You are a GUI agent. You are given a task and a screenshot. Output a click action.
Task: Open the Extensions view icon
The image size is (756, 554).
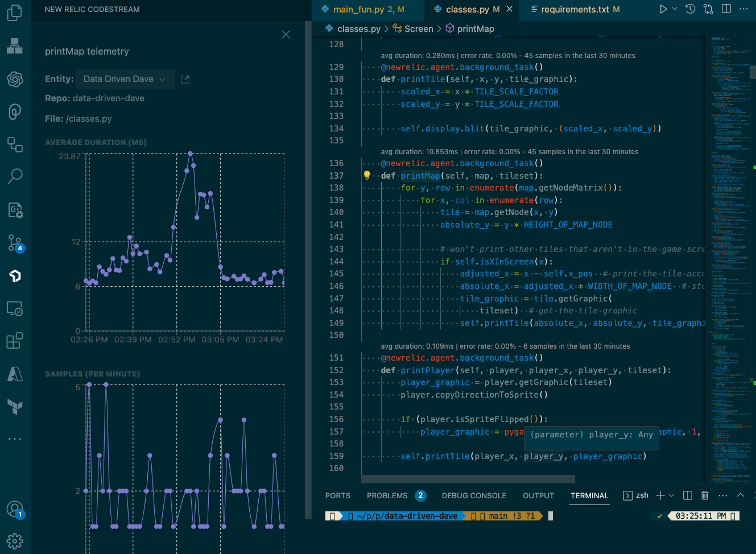click(15, 341)
